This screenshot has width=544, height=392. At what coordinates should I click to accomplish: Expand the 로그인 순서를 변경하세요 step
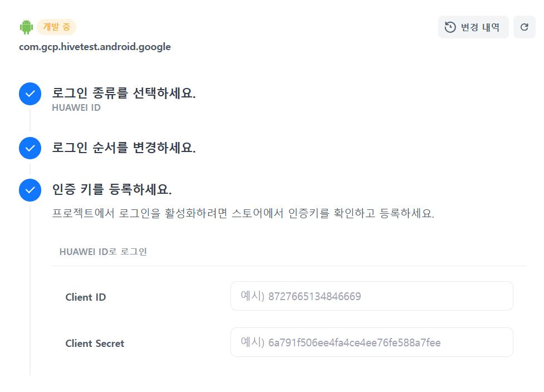(x=124, y=148)
